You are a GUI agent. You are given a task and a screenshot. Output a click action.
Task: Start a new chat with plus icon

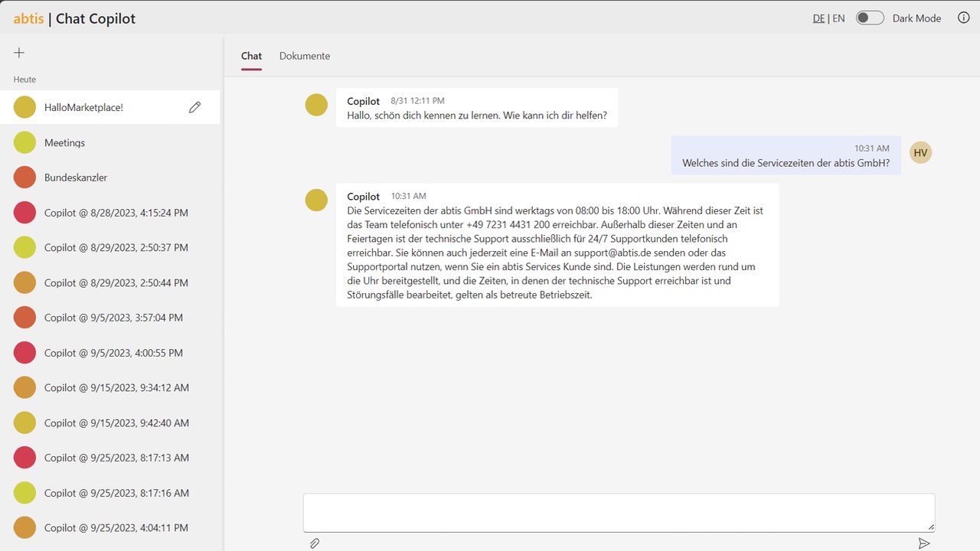tap(19, 53)
